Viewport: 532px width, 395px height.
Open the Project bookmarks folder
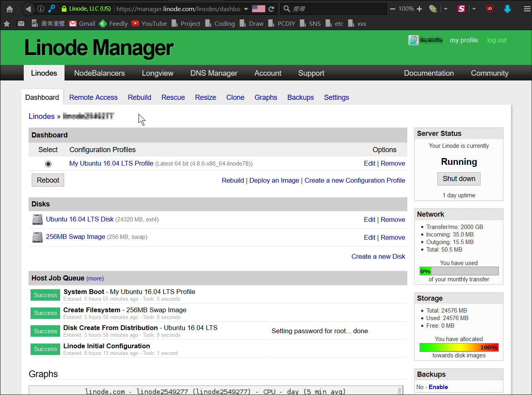point(186,24)
